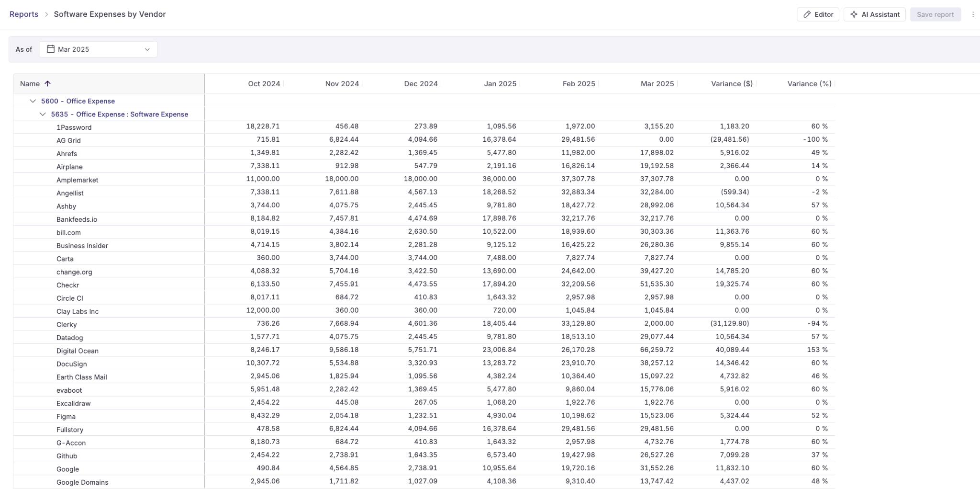980x489 pixels.
Task: Select the Checkr vendor name
Action: pyautogui.click(x=67, y=285)
